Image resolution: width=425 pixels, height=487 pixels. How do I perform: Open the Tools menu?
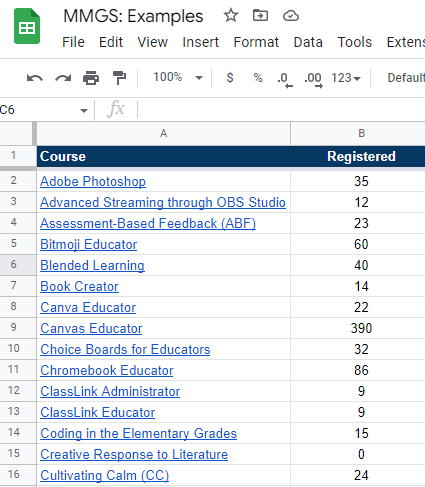pyautogui.click(x=355, y=42)
